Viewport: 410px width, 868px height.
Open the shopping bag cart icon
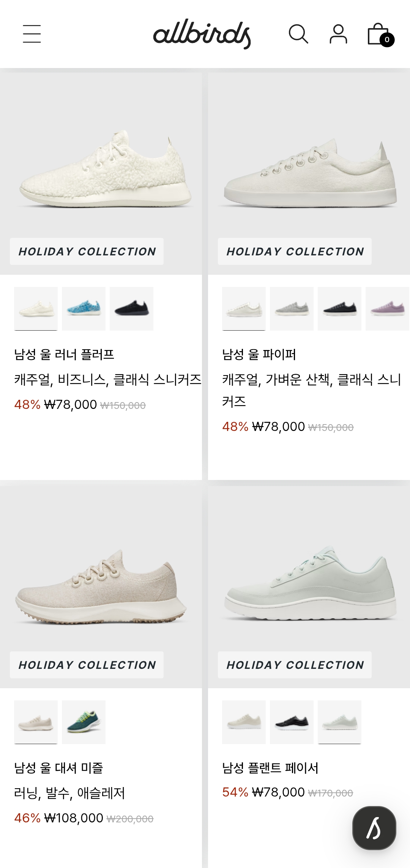tap(381, 35)
